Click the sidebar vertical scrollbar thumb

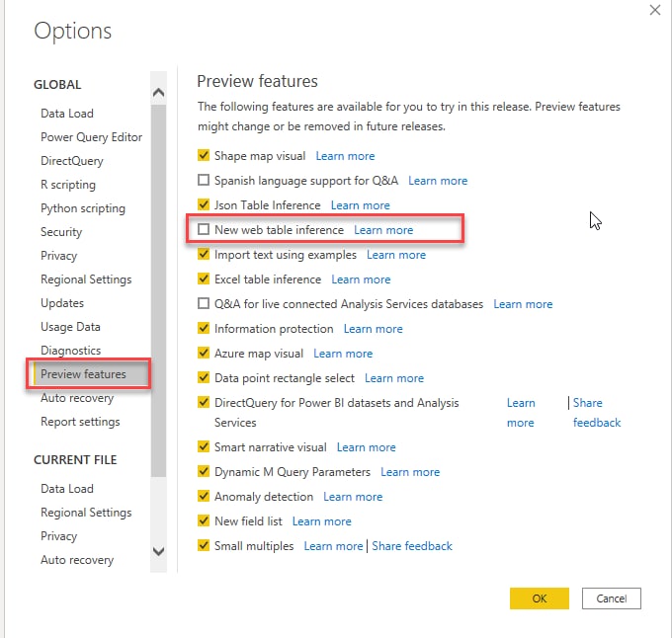(158, 291)
